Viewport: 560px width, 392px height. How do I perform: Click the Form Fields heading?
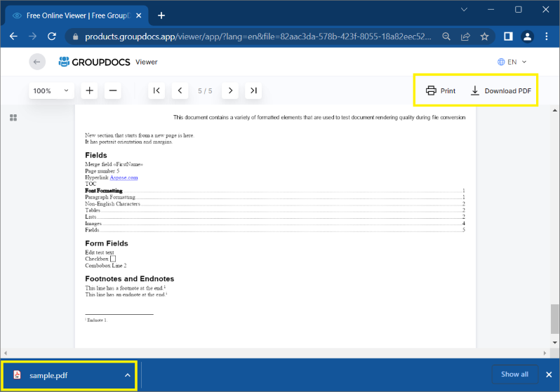107,243
